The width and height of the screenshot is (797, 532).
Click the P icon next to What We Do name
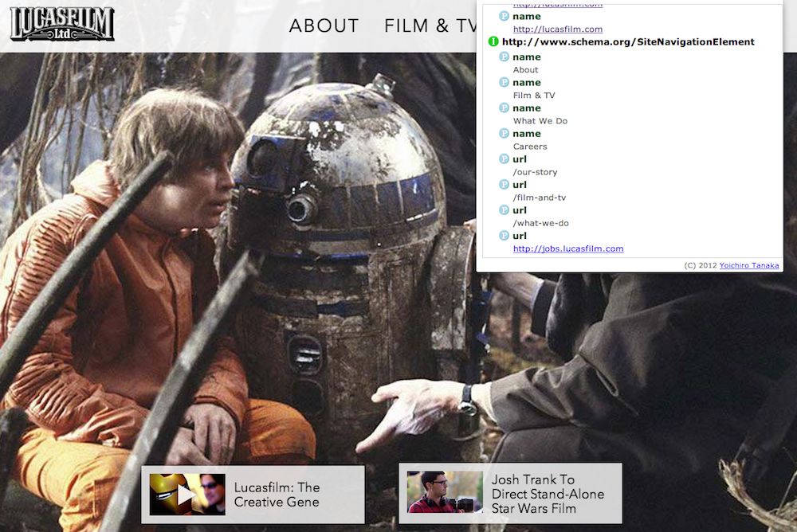click(504, 108)
